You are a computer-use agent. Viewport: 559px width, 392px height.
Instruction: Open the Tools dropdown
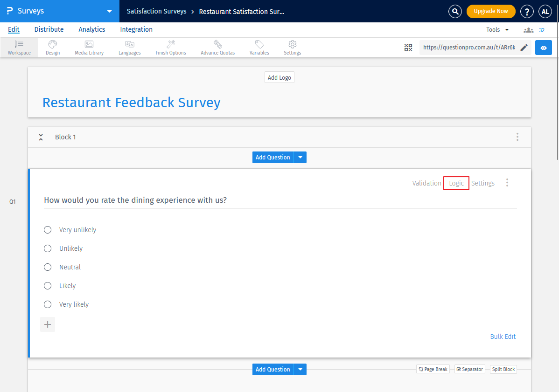coord(496,29)
